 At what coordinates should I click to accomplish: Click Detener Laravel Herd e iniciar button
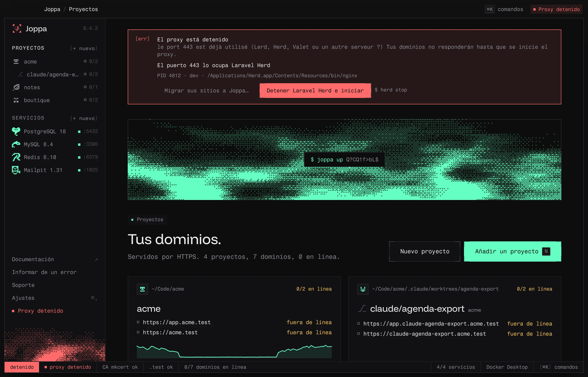(x=315, y=91)
